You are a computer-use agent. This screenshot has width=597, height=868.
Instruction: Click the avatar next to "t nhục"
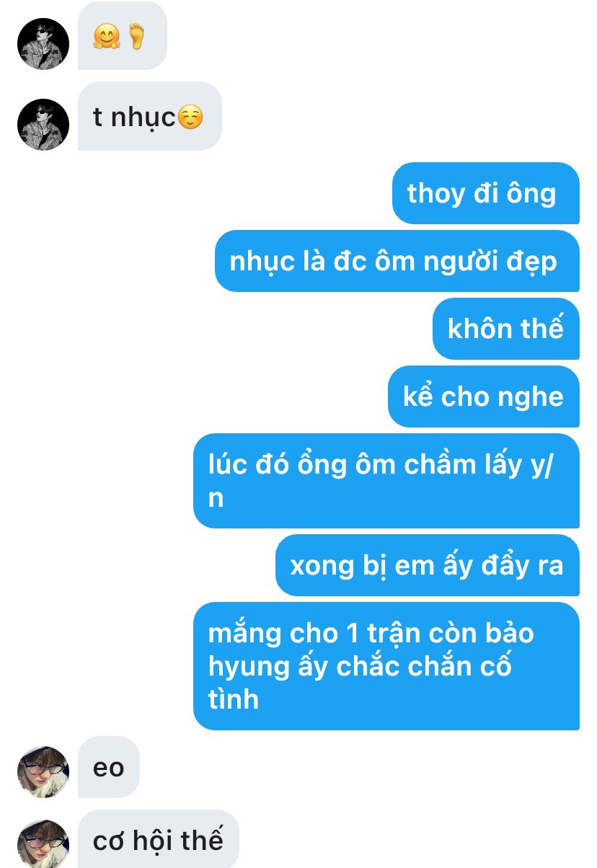43,125
